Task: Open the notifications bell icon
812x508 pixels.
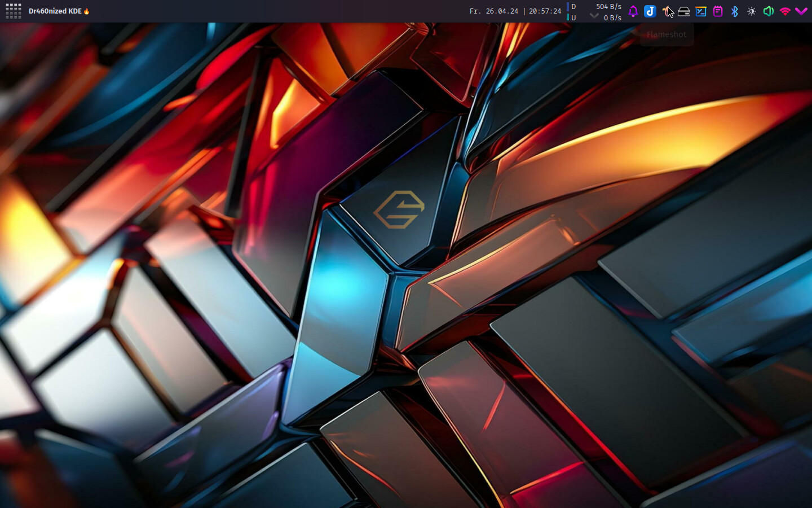Action: (x=633, y=11)
